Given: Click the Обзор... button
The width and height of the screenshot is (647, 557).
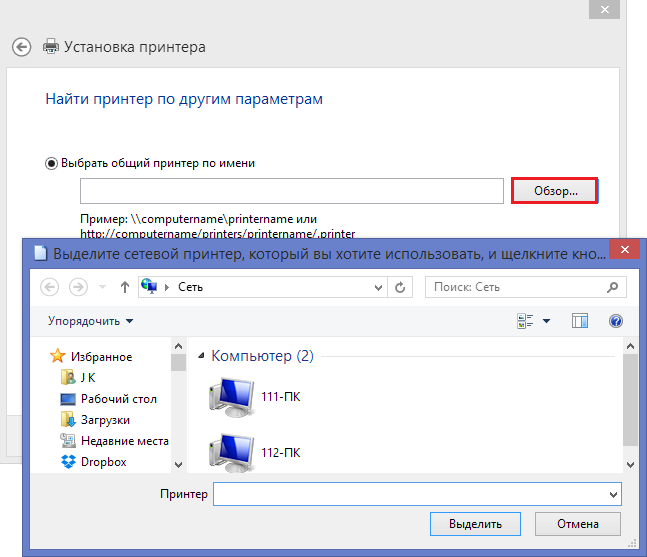Looking at the screenshot, I should point(554,191).
